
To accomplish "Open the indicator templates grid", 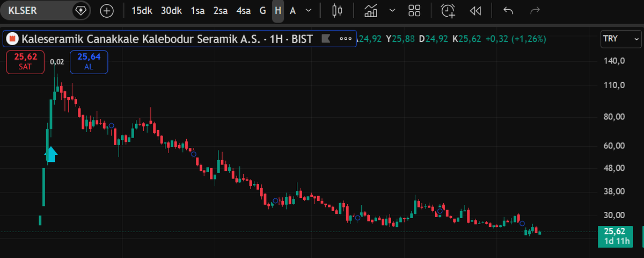I will pos(414,10).
